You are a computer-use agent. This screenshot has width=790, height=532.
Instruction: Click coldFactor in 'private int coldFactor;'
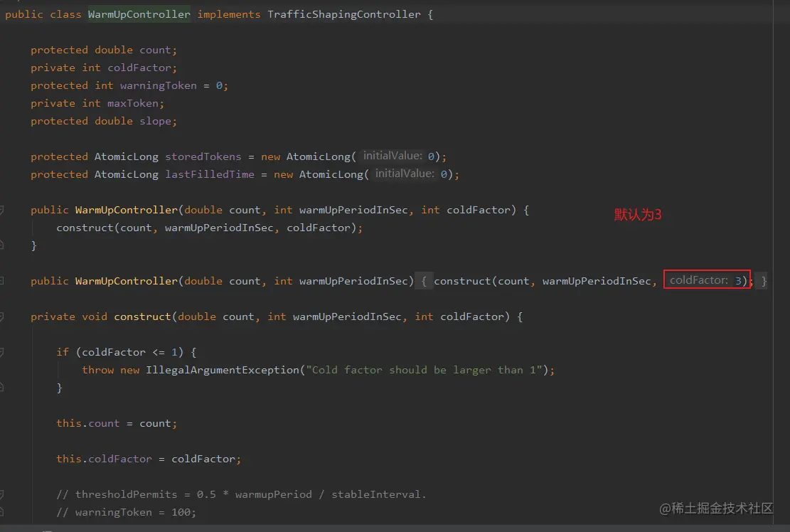coord(139,68)
